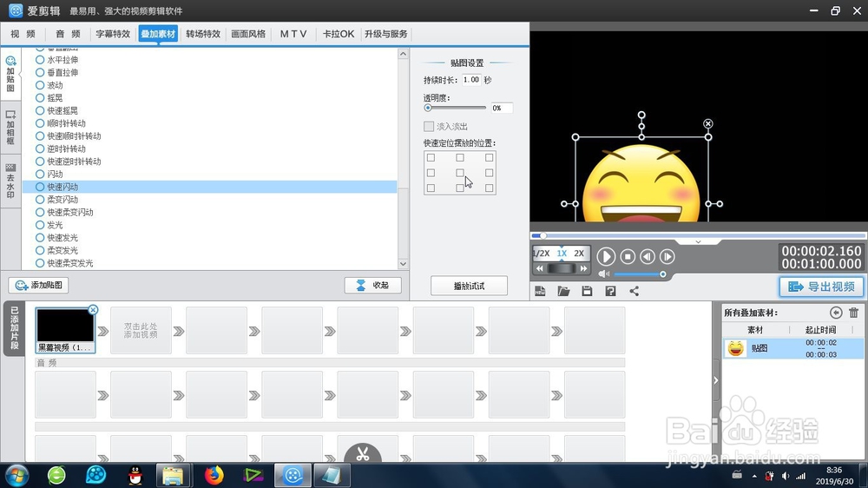Viewport: 868px width, 488px height.
Task: Collapse the preview panel chevron below seek bar
Action: tap(698, 242)
